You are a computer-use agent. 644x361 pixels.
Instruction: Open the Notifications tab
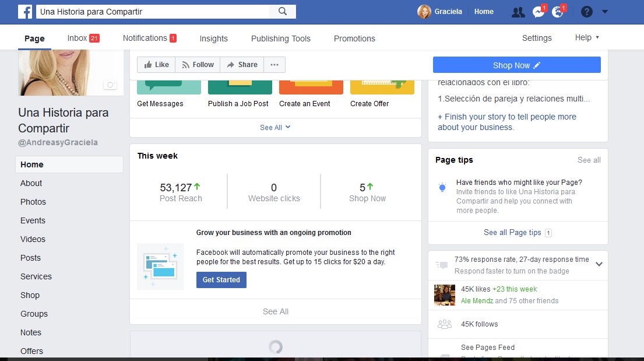[x=150, y=38]
